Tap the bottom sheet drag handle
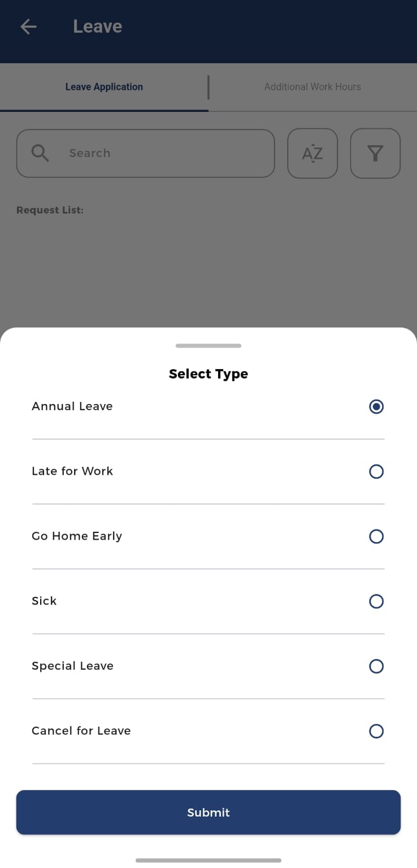 click(x=208, y=345)
